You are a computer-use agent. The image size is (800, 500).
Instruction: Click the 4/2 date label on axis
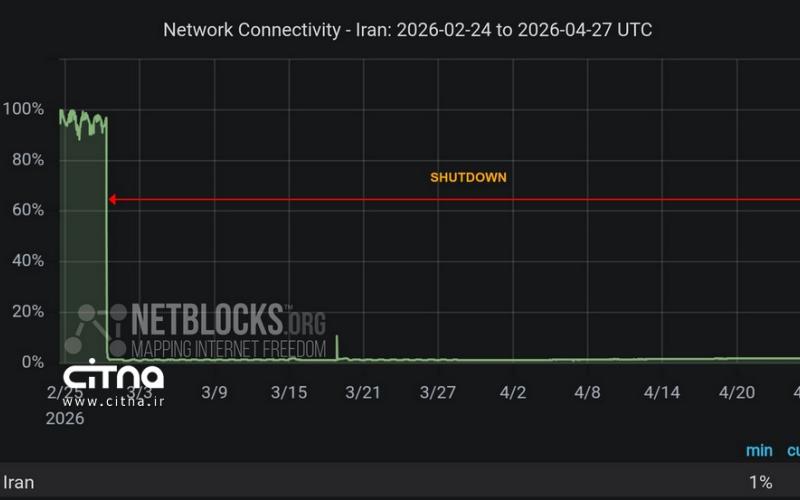click(512, 392)
